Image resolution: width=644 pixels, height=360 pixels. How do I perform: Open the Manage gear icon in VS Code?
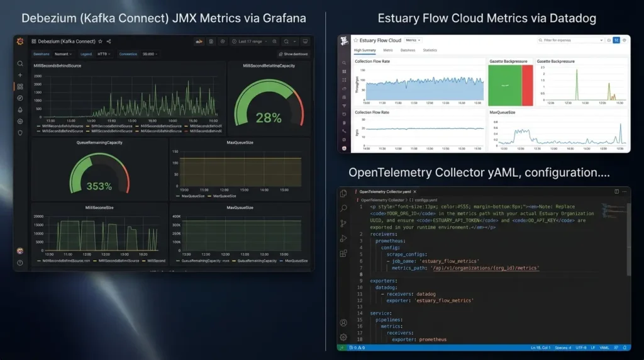(343, 337)
